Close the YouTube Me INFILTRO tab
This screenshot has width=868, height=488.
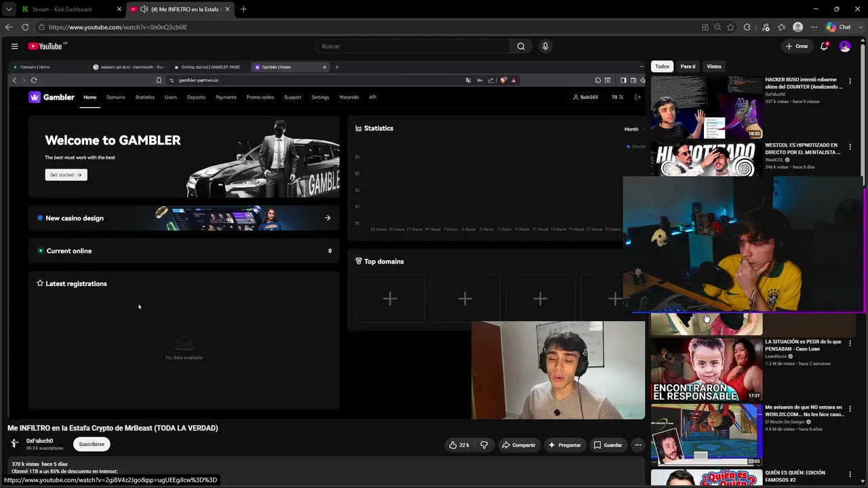coord(227,9)
